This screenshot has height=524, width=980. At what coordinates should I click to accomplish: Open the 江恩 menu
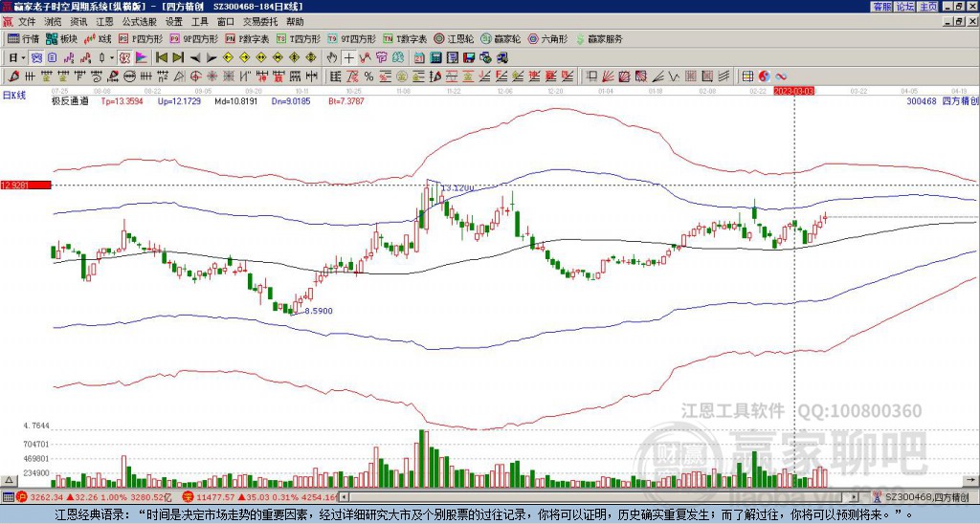(x=104, y=22)
